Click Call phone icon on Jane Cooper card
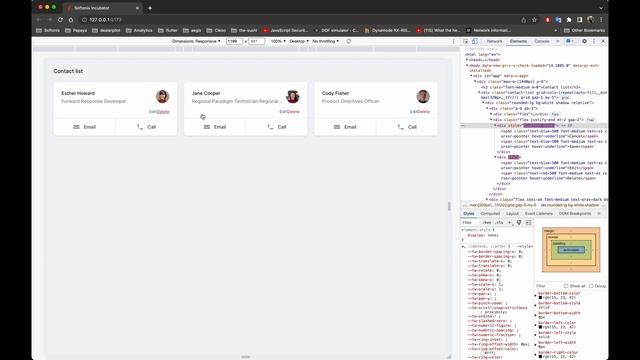The height and width of the screenshot is (360, 640). pyautogui.click(x=270, y=127)
